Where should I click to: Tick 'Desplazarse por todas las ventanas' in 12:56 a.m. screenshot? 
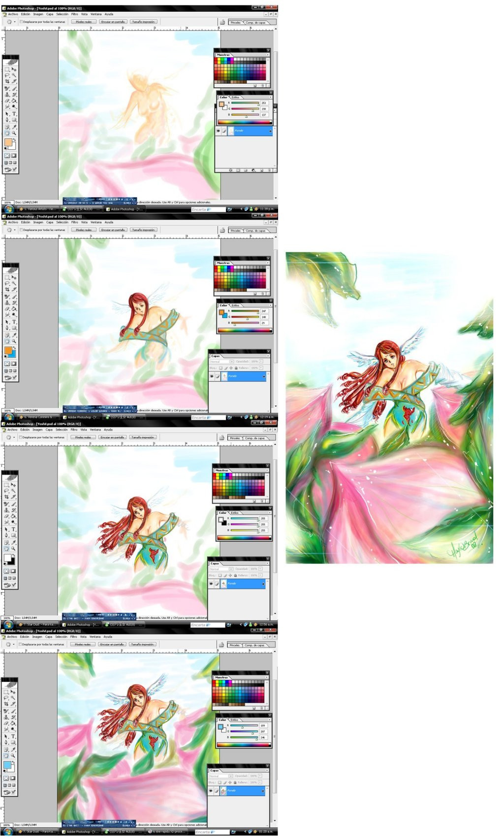20,437
